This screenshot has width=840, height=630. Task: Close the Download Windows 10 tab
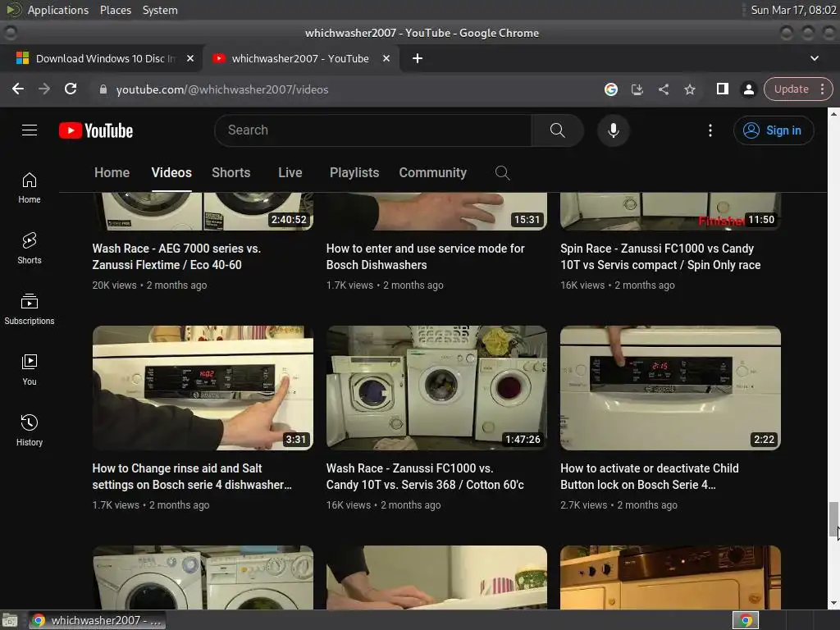coord(190,58)
